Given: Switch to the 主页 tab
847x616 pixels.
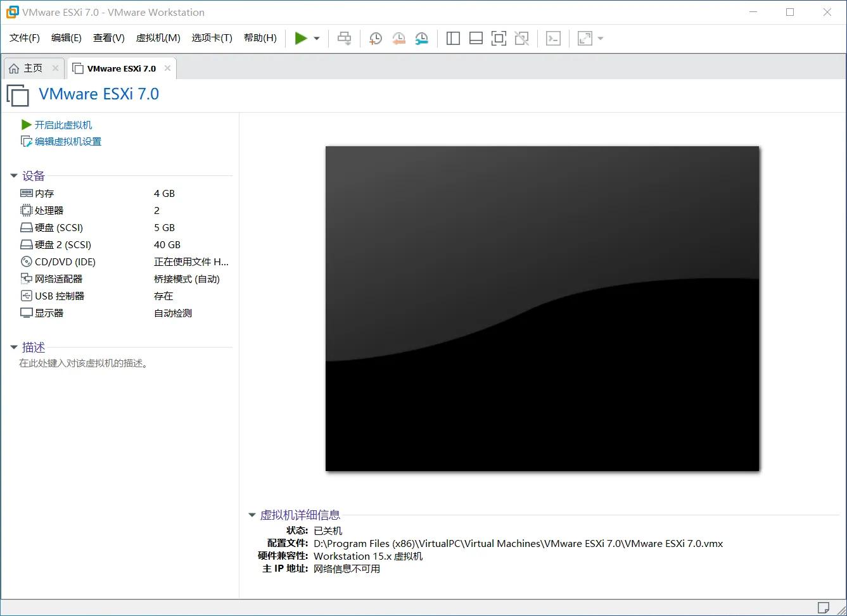Looking at the screenshot, I should pos(33,68).
